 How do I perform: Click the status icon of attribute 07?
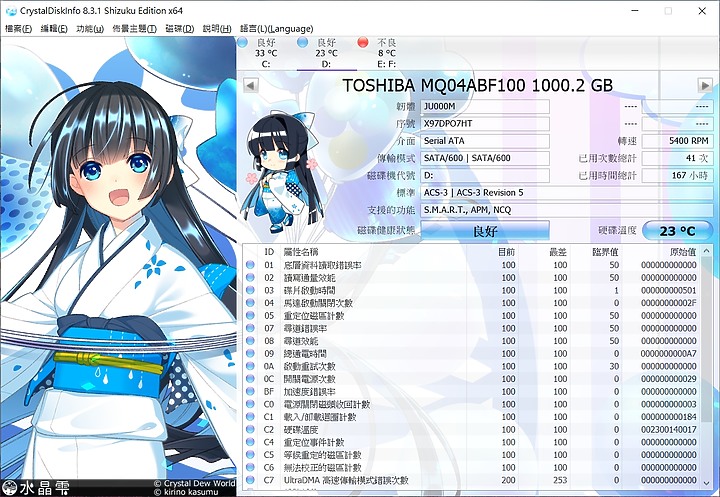coord(250,328)
